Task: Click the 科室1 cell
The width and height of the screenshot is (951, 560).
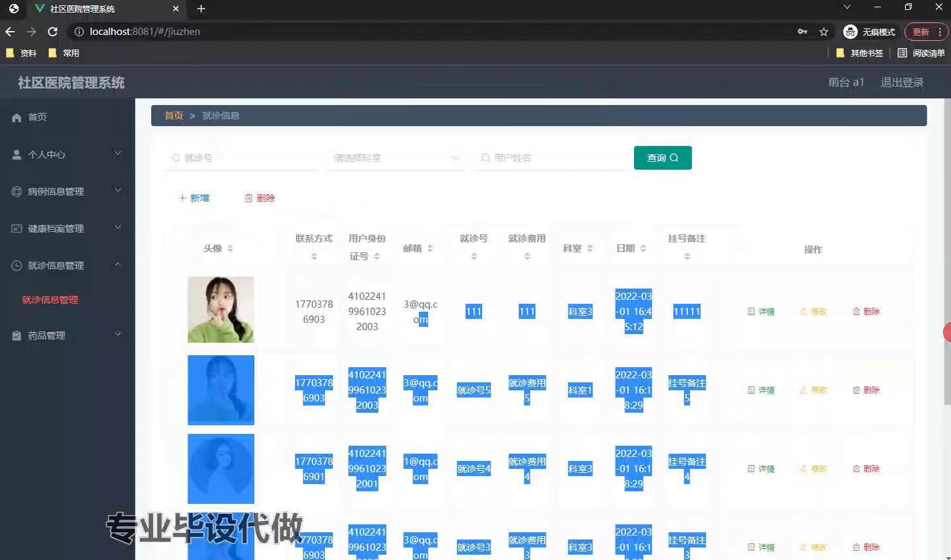Action: click(580, 390)
